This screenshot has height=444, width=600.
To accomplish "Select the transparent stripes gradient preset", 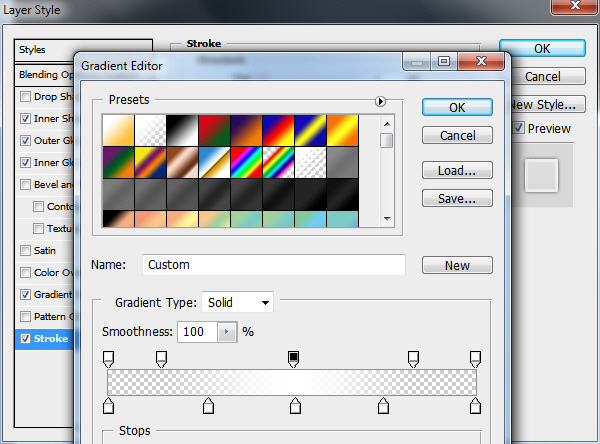I will (x=311, y=163).
